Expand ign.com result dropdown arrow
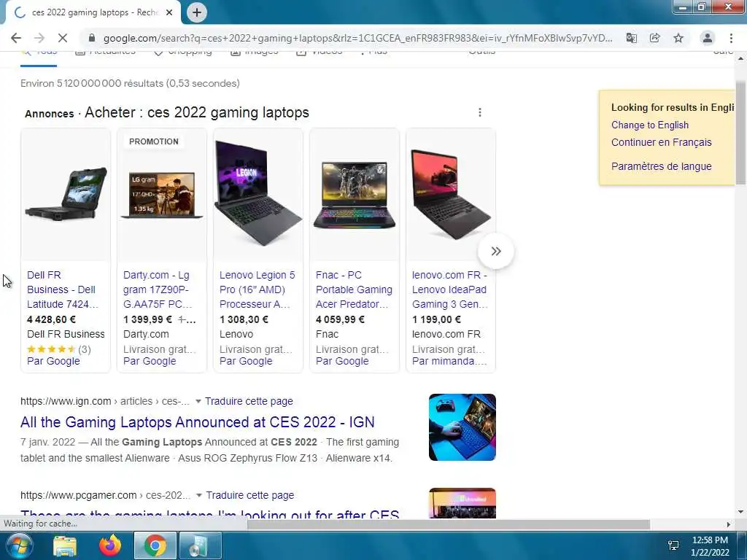This screenshot has height=560, width=747. (x=198, y=402)
